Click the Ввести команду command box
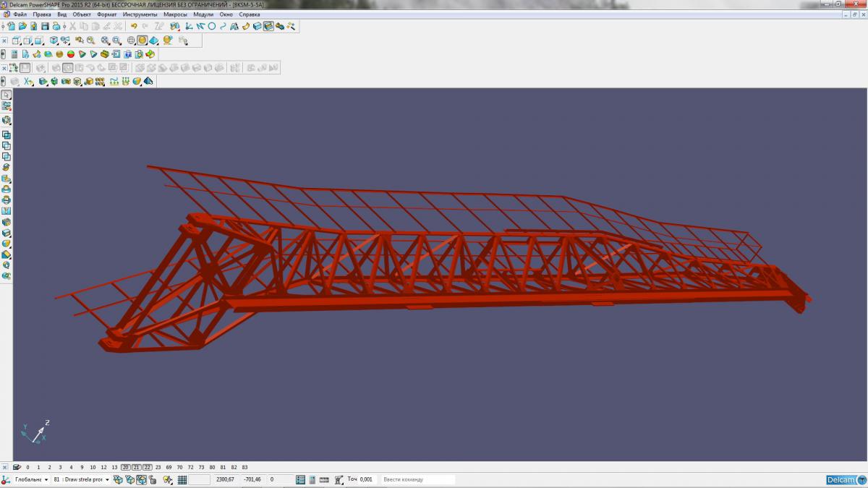Viewport: 868px width, 488px height. (x=418, y=479)
